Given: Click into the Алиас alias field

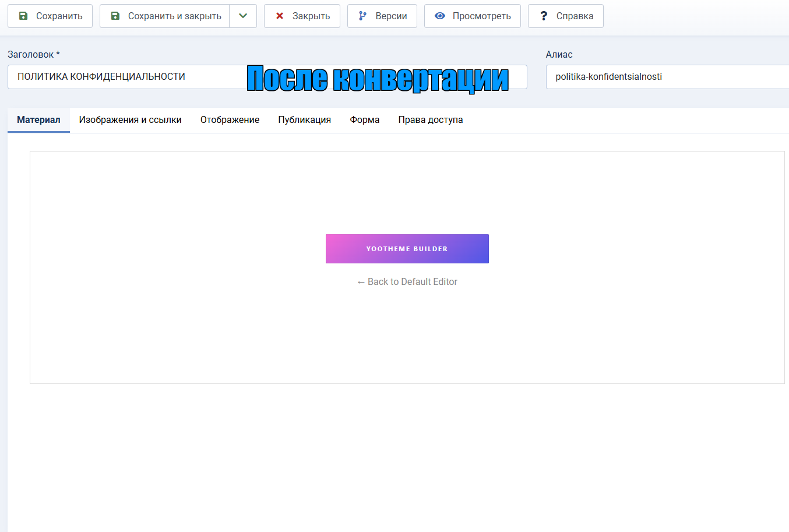Looking at the screenshot, I should pos(667,77).
